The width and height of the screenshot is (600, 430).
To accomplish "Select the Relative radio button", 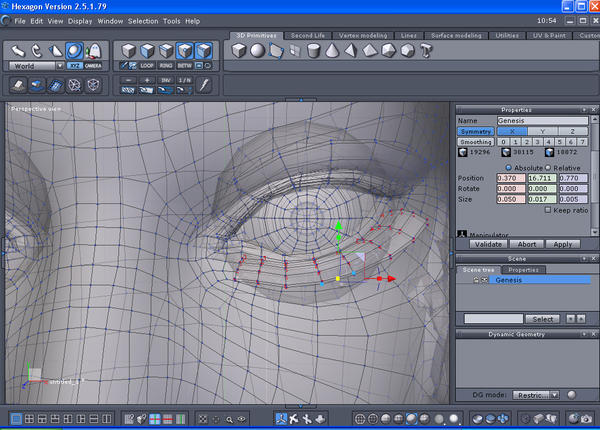I will [x=546, y=167].
